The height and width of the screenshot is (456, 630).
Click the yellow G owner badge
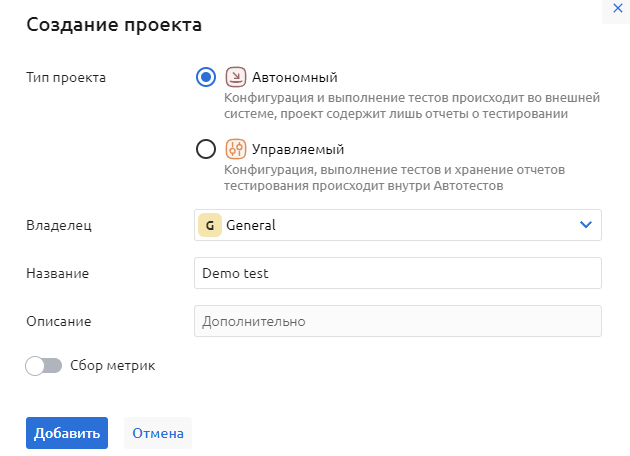(x=209, y=225)
